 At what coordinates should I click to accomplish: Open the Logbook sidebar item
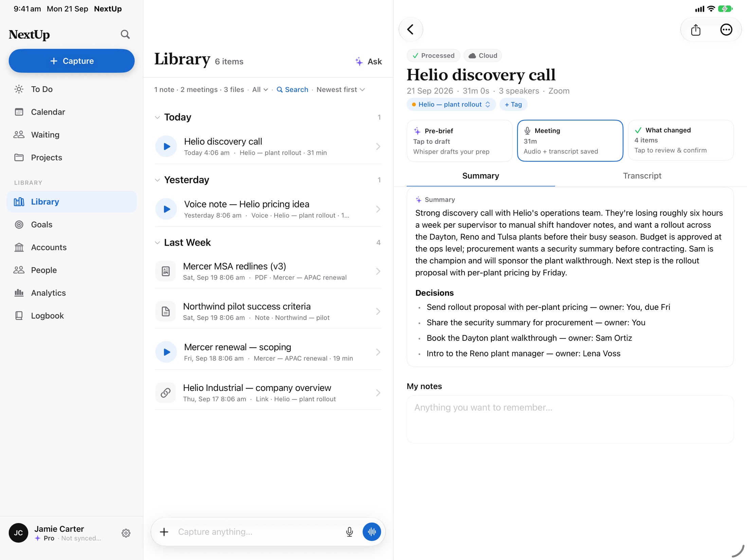(x=72, y=315)
